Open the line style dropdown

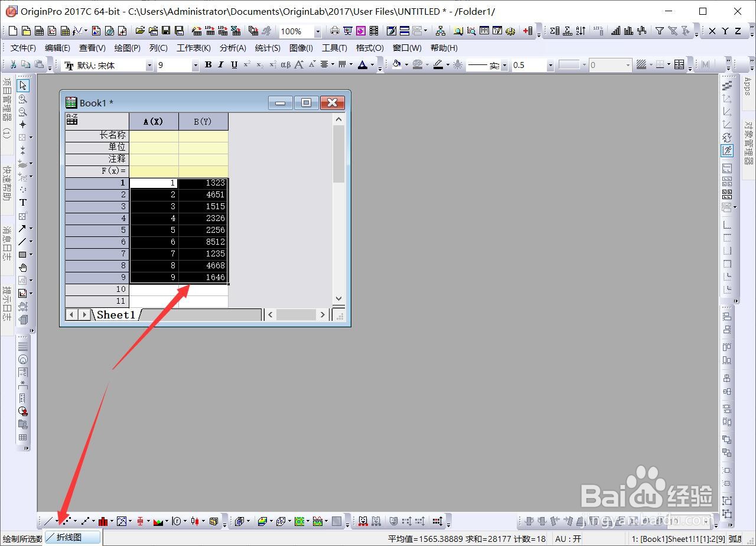(506, 66)
